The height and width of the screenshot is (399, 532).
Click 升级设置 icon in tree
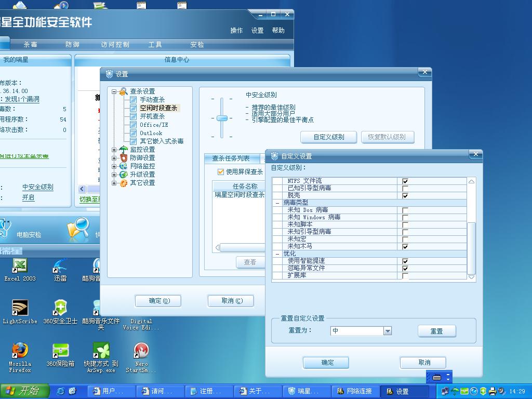pos(124,175)
